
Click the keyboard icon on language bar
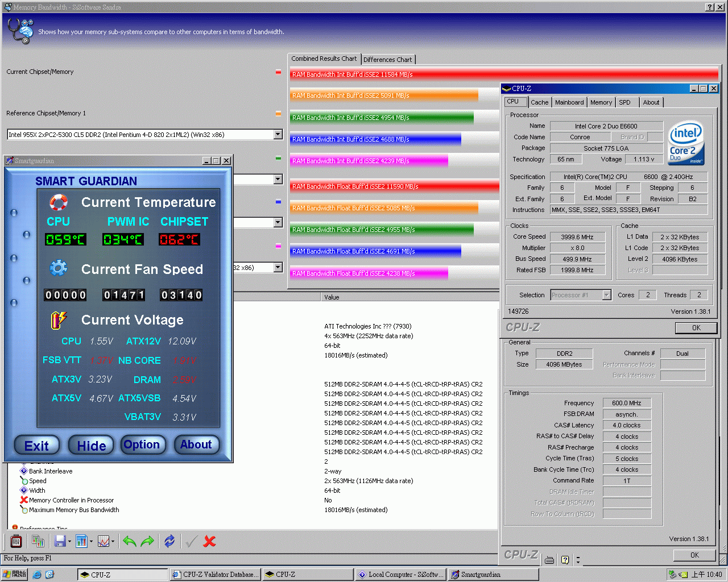tap(549, 560)
